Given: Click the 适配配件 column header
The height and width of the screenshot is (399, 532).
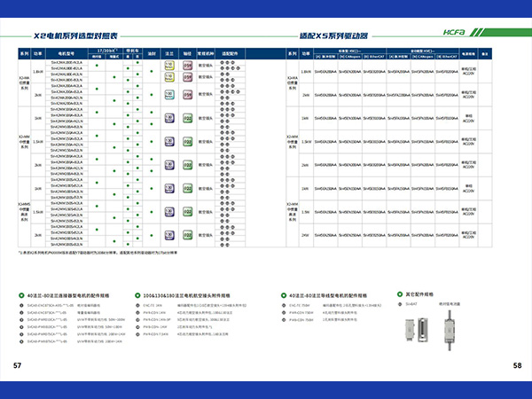Looking at the screenshot, I should point(230,54).
